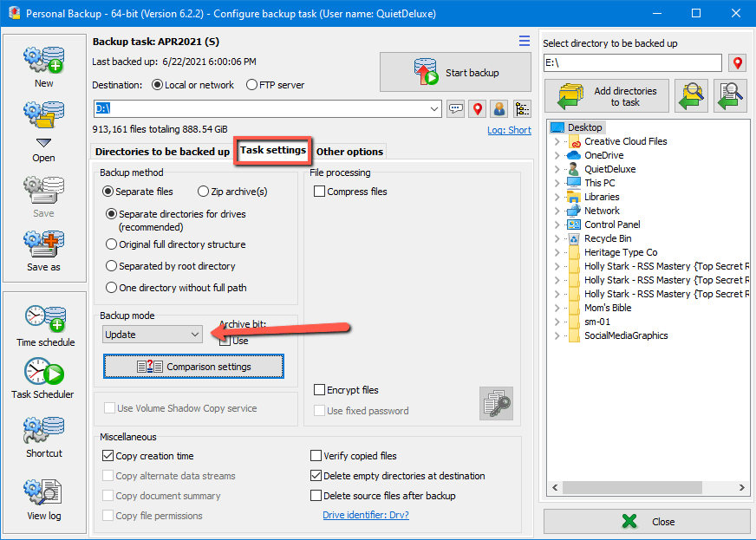
Task: Select Separated by root directory option
Action: [x=171, y=266]
